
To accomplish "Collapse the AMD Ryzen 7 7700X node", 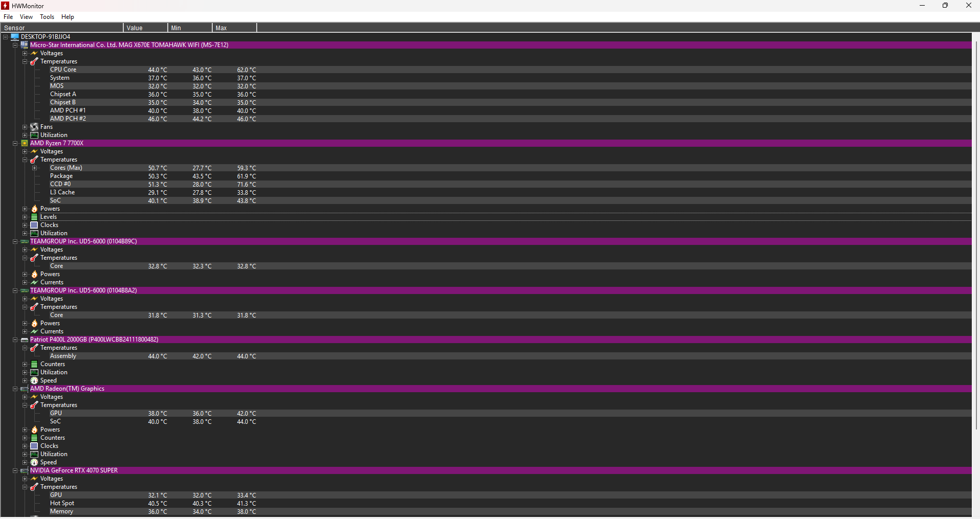I will pos(15,143).
